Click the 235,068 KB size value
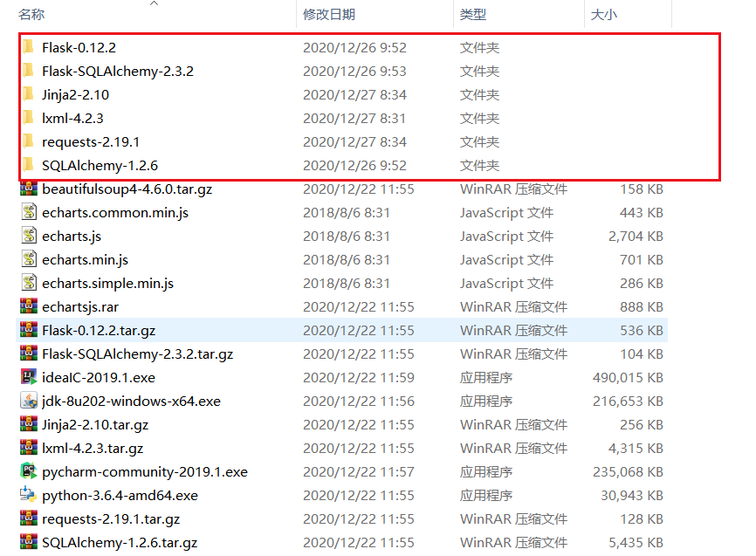The width and height of the screenshot is (756, 556). (628, 472)
